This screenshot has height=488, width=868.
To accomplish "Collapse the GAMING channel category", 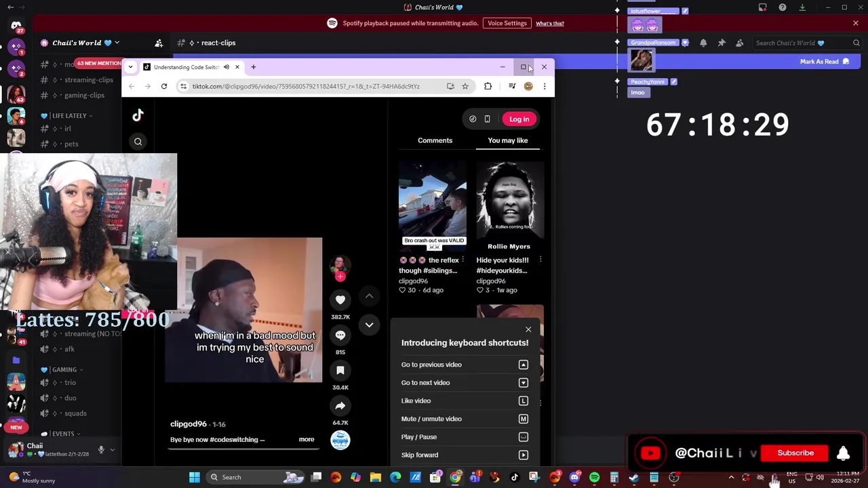I will 62,370.
